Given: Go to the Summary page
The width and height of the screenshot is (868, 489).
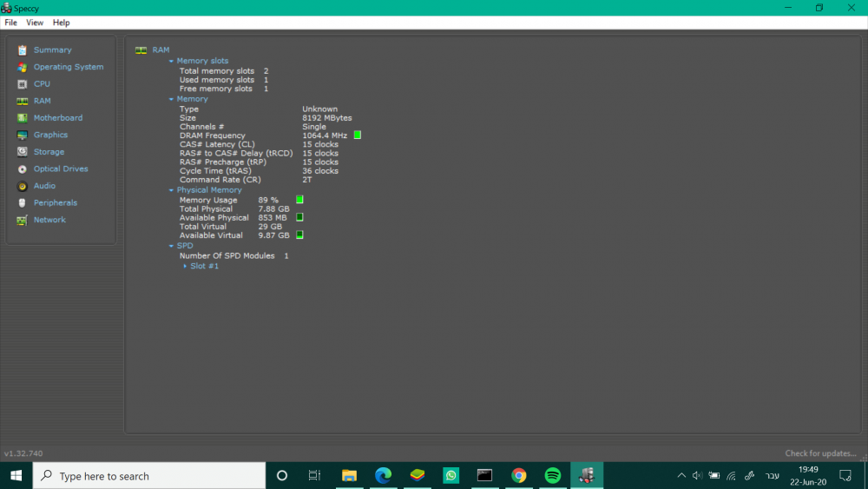Looking at the screenshot, I should [x=53, y=50].
